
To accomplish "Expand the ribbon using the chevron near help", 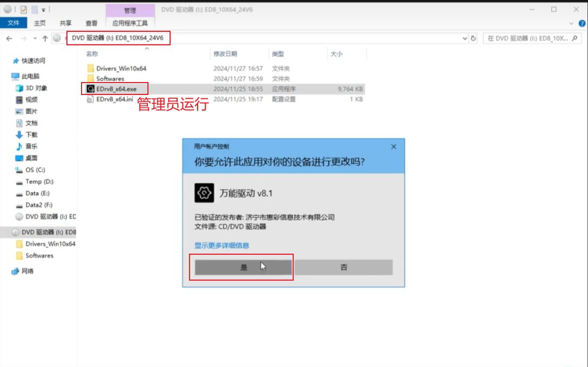I will (572, 23).
